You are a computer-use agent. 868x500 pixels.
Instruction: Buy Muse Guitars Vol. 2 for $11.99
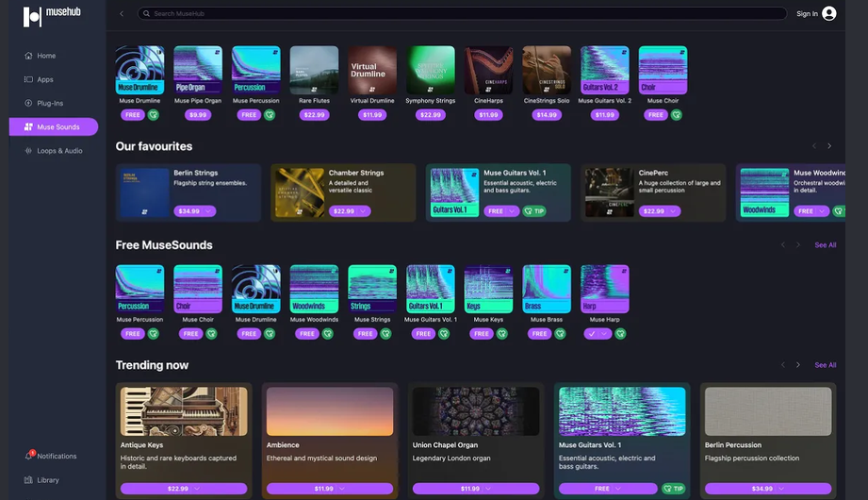pyautogui.click(x=604, y=115)
